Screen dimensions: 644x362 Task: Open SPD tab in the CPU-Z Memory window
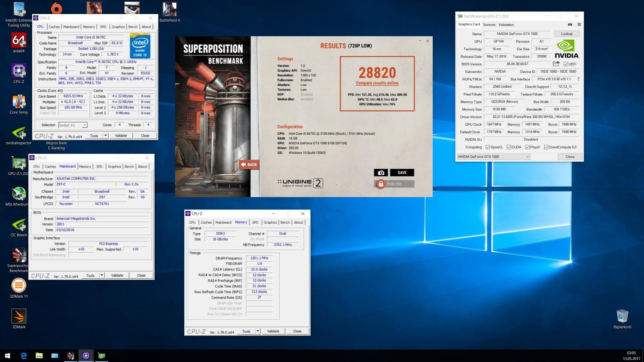[x=255, y=222]
